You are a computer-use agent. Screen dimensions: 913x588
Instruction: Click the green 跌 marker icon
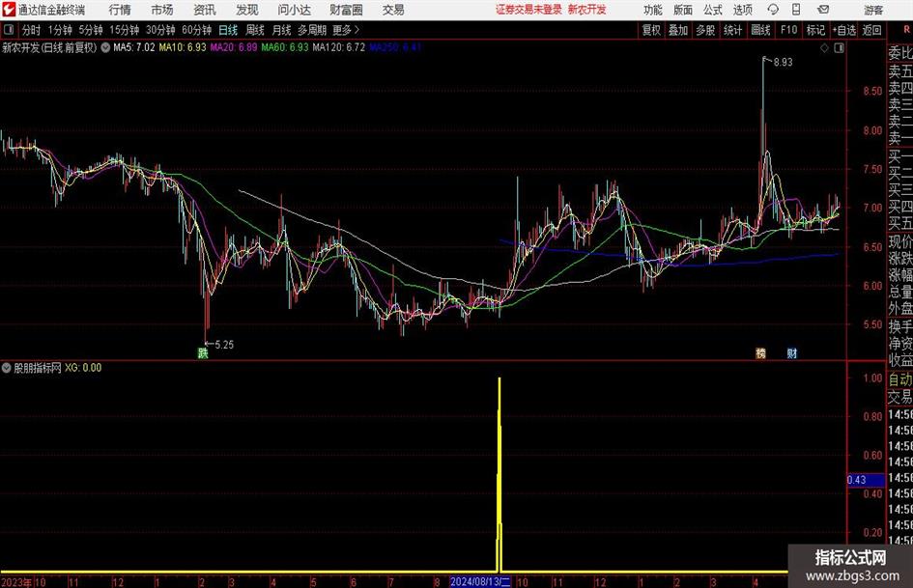coord(203,352)
